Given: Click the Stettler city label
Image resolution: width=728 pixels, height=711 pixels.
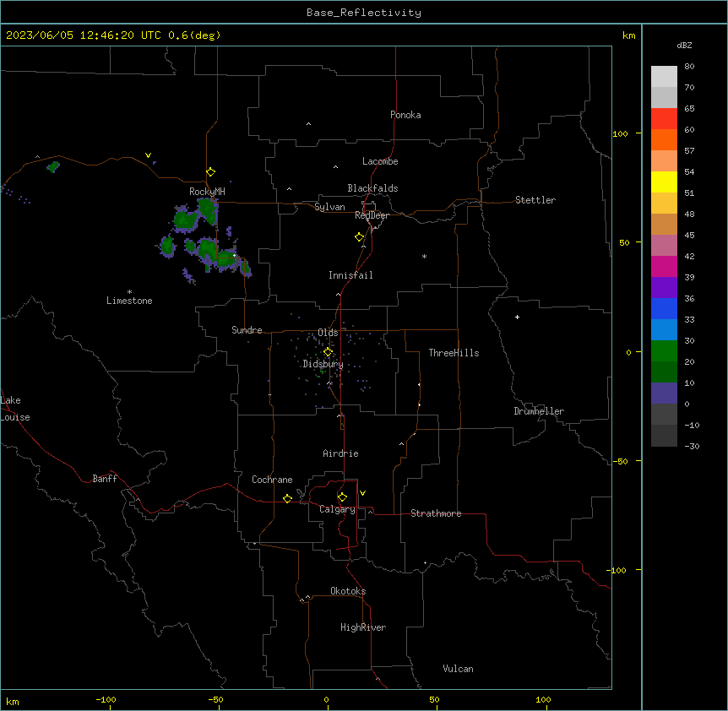Looking at the screenshot, I should (x=535, y=200).
